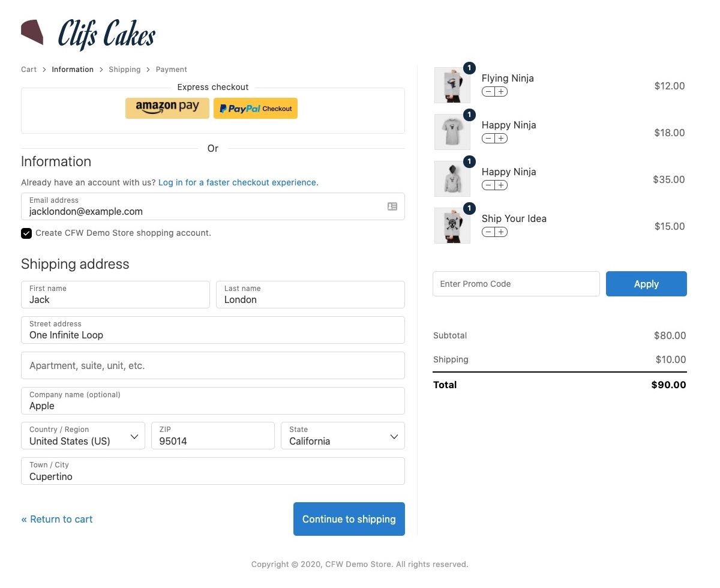Viewport: 720px width, 588px height.
Task: Go to Cart breadcrumb step
Action: [x=29, y=70]
